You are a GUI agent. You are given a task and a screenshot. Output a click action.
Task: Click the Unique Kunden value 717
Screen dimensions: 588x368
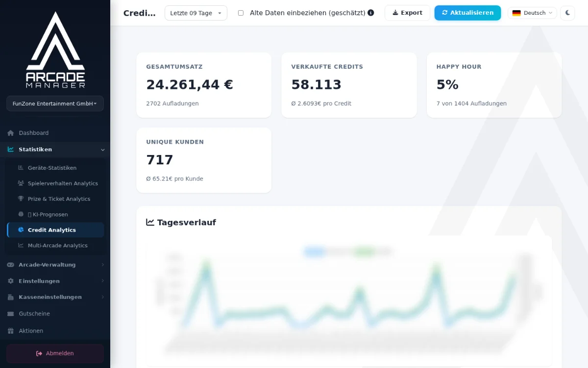pyautogui.click(x=160, y=160)
